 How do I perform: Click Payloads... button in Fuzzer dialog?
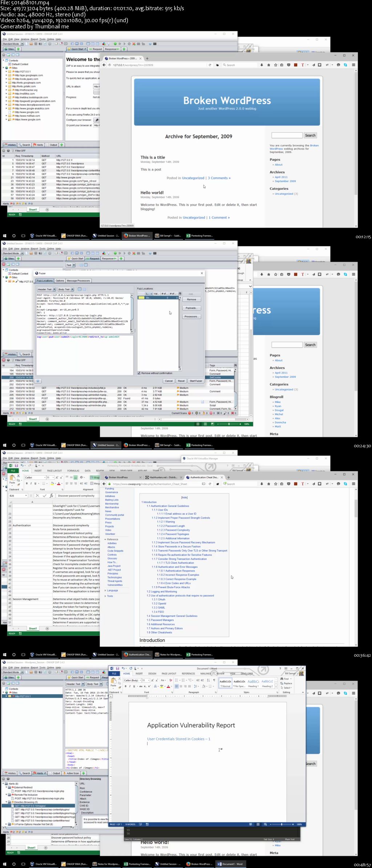click(191, 308)
